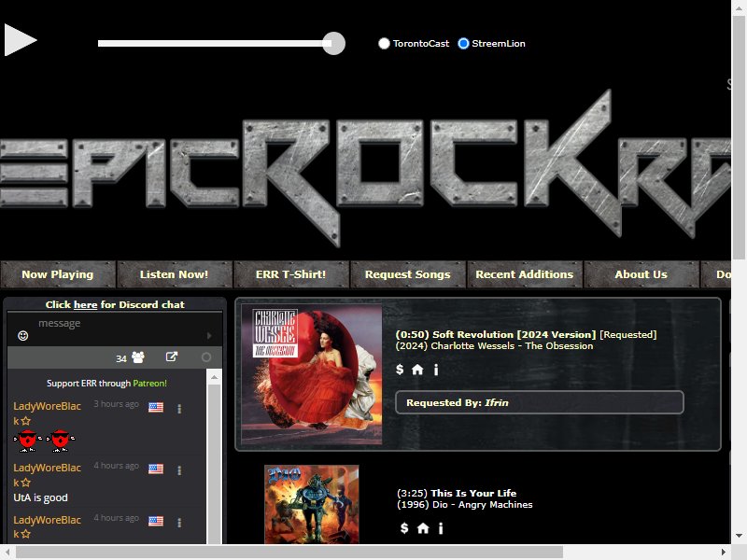Open the Request Songs menu tab

408,274
